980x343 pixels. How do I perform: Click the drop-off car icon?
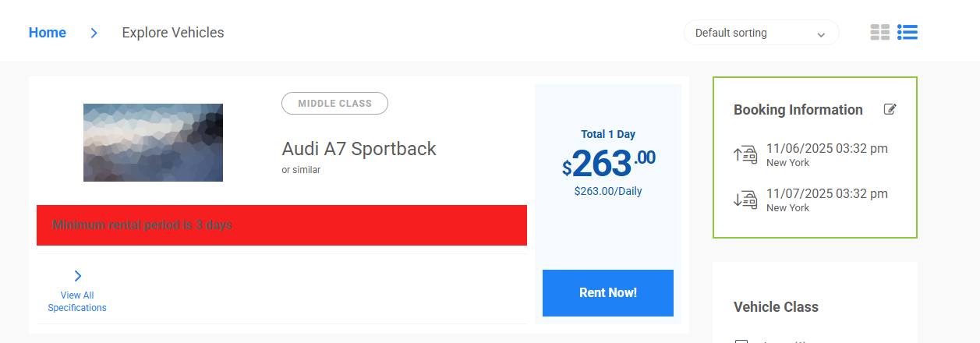745,200
